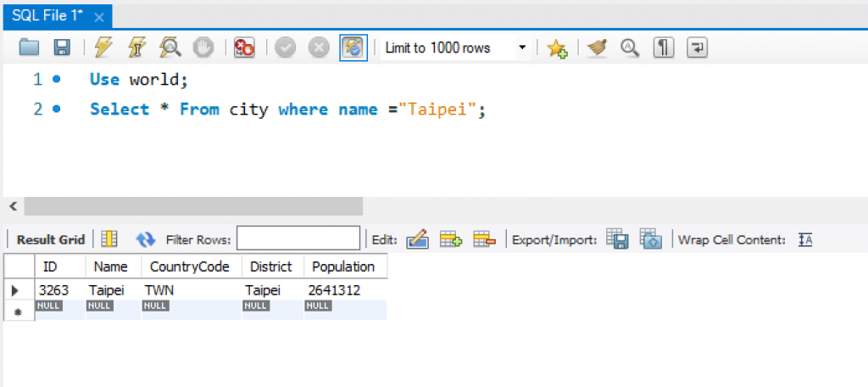Image resolution: width=868 pixels, height=387 pixels.
Task: Run Explain plan magnifier lightning icon
Action: click(170, 48)
